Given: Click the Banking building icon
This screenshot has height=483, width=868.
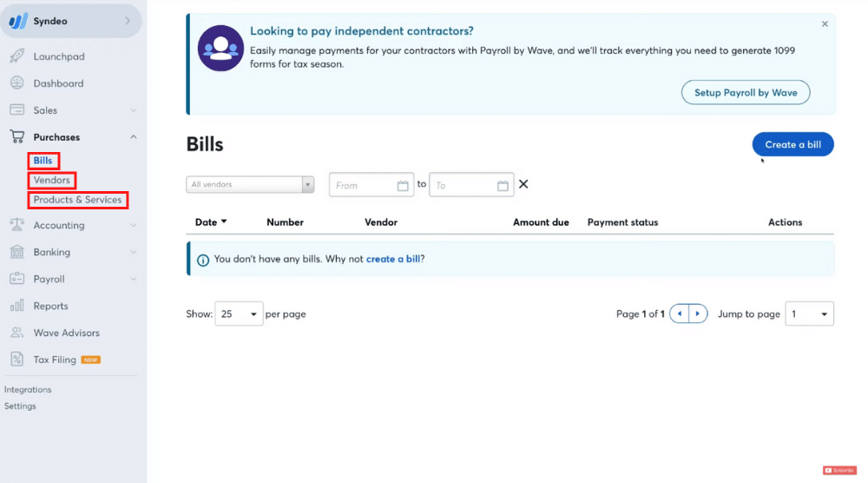Looking at the screenshot, I should (17, 251).
